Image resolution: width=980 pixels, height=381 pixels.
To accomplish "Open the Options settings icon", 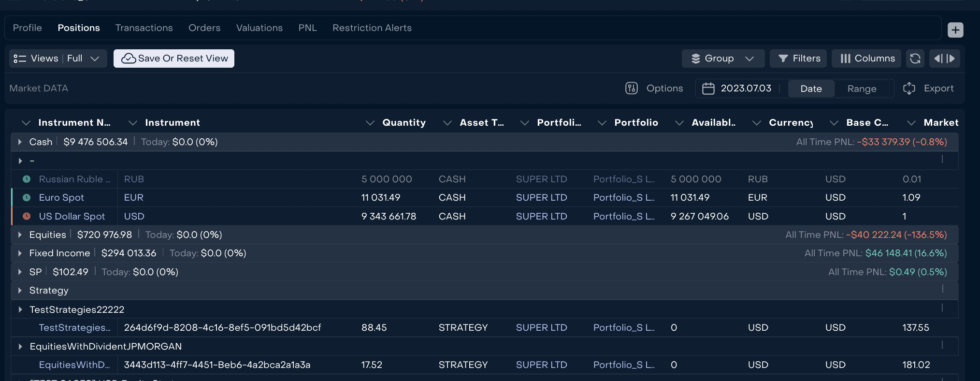I will coord(632,88).
